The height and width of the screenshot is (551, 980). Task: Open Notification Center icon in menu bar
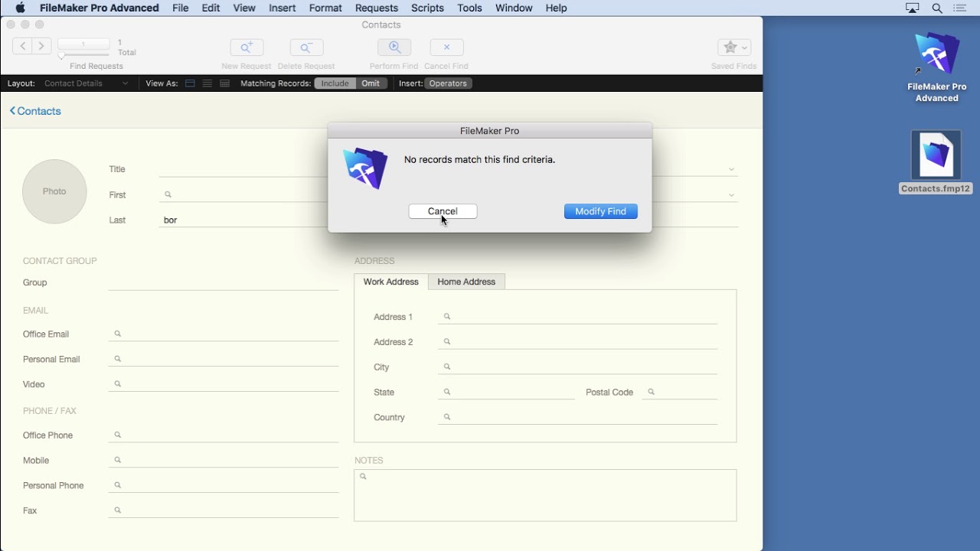[960, 8]
